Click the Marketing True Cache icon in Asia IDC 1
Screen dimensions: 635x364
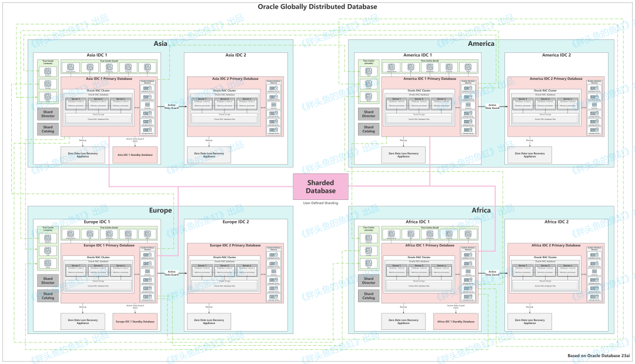(x=109, y=67)
